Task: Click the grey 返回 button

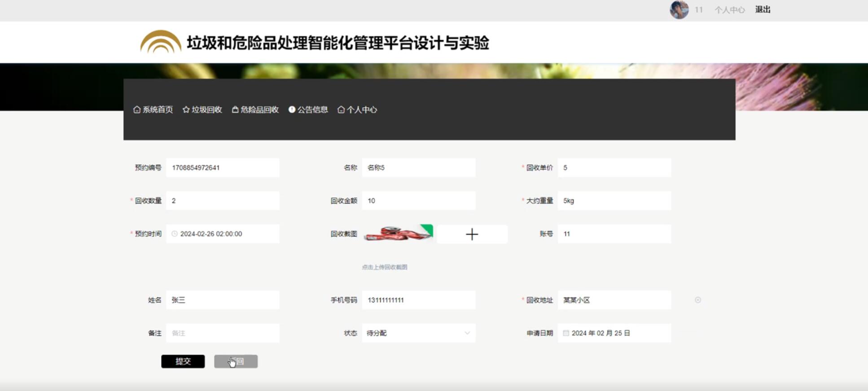Action: pos(236,361)
